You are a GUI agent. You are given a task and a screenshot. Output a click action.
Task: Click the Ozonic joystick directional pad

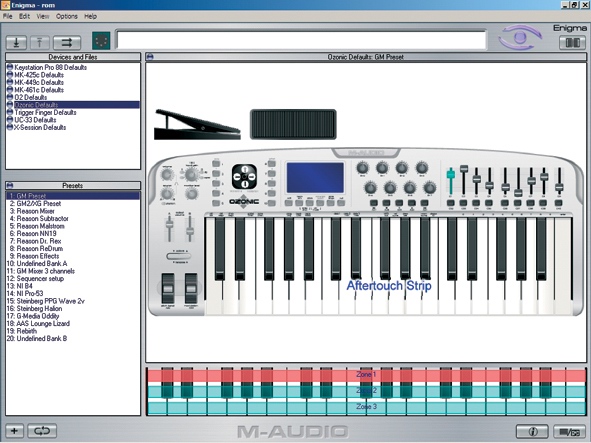[244, 176]
